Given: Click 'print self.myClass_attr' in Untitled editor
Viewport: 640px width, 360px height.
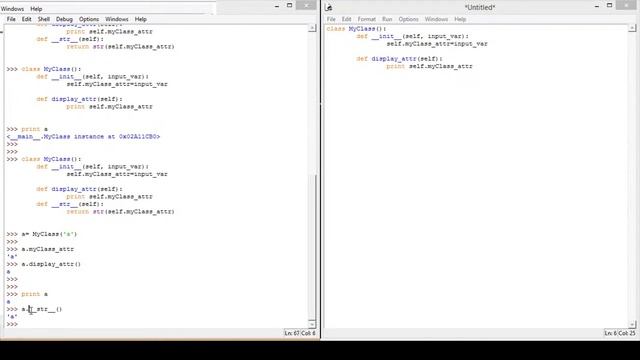Looking at the screenshot, I should (429, 66).
